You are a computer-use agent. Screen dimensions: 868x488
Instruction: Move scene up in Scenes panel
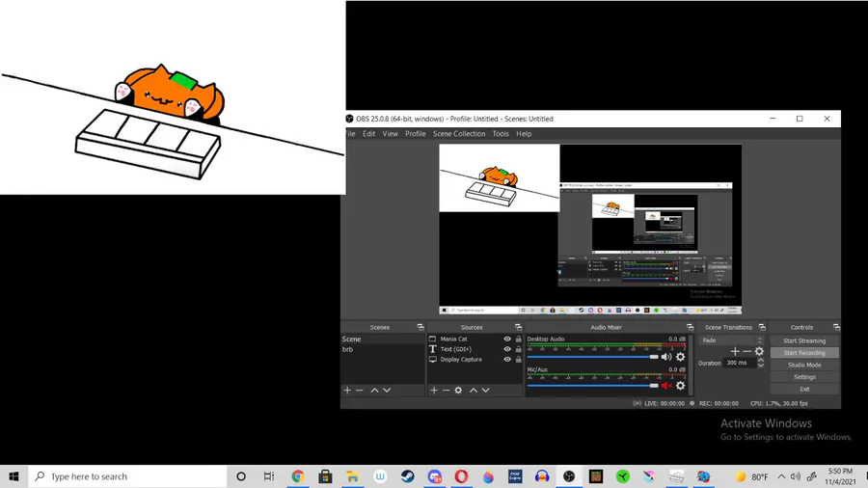pyautogui.click(x=375, y=390)
